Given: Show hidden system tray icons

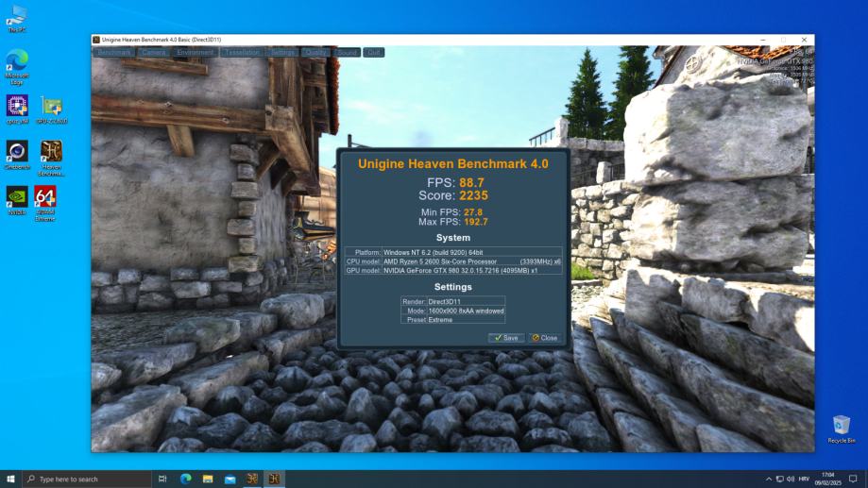Looking at the screenshot, I should 769,480.
